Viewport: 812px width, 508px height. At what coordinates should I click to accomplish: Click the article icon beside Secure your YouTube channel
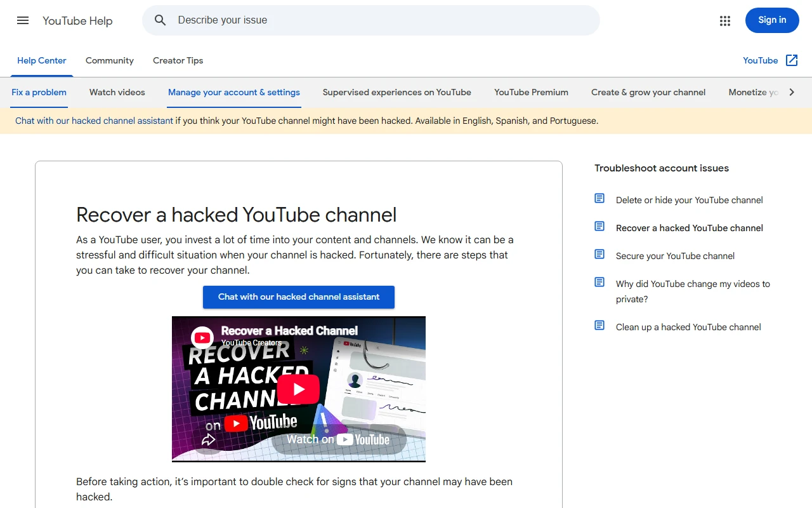599,255
